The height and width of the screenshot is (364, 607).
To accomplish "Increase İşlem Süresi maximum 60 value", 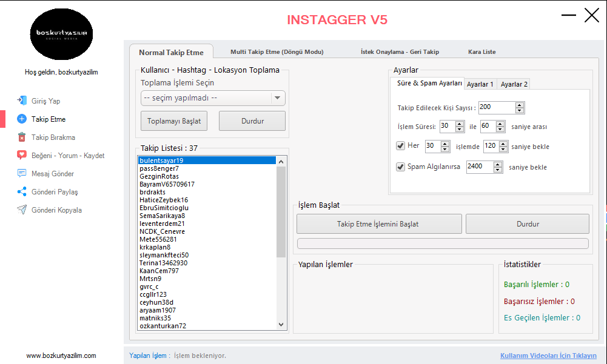I will tap(500, 124).
